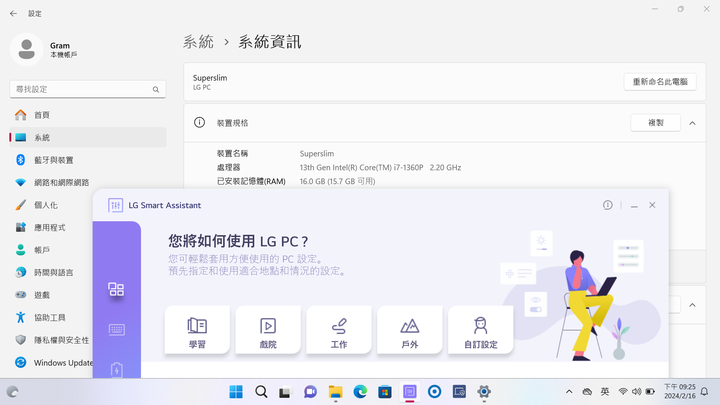Click the 尋找設定 search field

click(88, 89)
